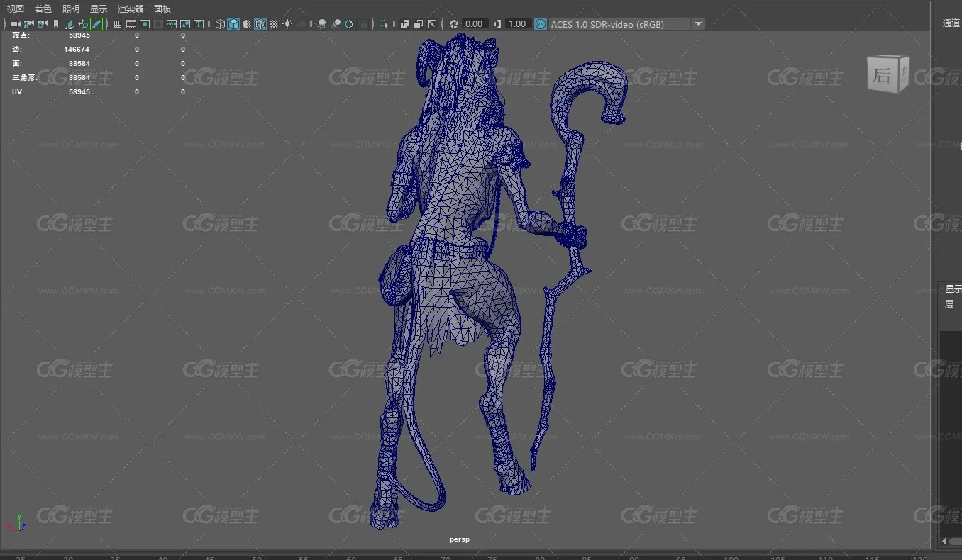962x560 pixels.
Task: Toggle the Textured display icon
Action: pyautogui.click(x=274, y=24)
